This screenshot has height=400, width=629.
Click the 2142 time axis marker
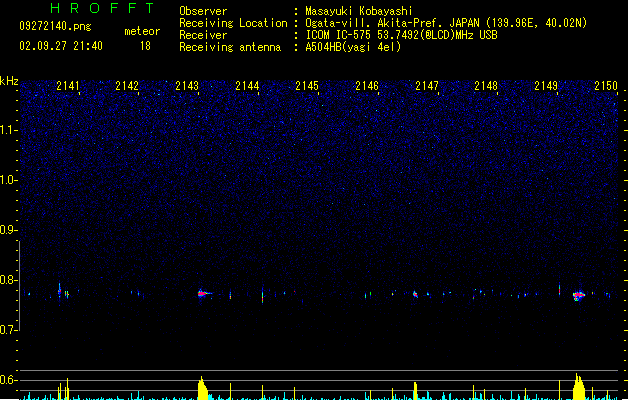click(127, 86)
